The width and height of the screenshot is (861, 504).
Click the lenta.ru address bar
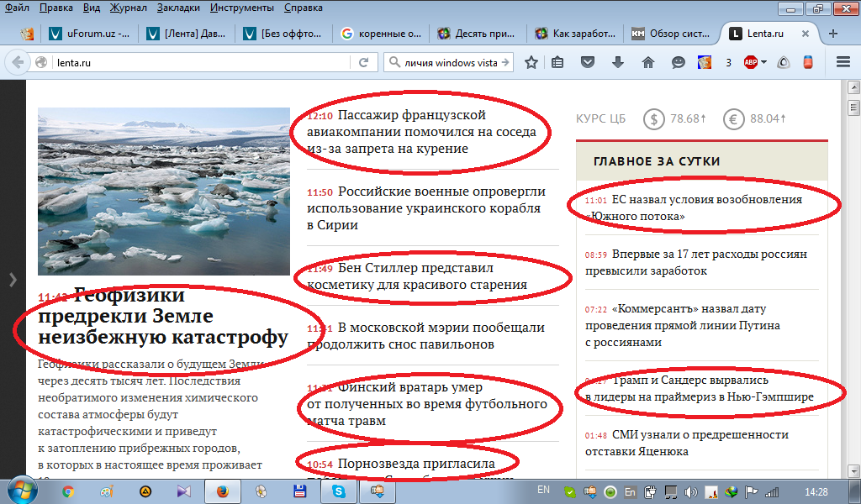200,62
